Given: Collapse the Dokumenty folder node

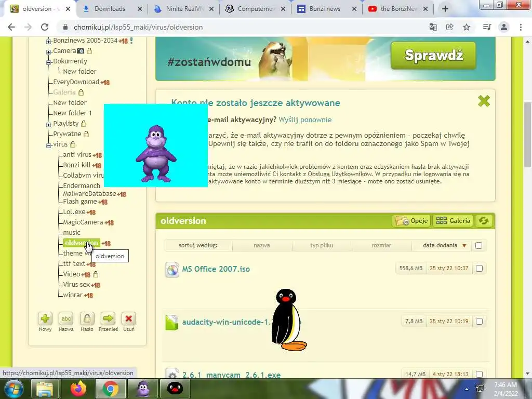Looking at the screenshot, I should [x=48, y=62].
